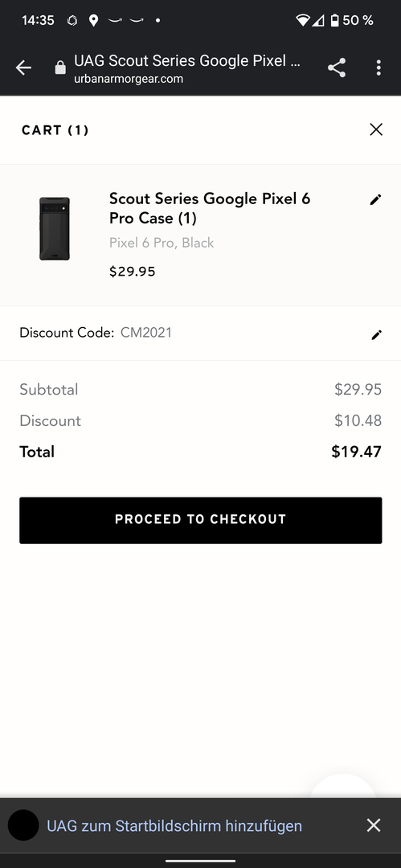Screen dimensions: 401x868
Task: Tap 'UAG zum Startbildschirm hinzufügen' link
Action: (x=174, y=826)
